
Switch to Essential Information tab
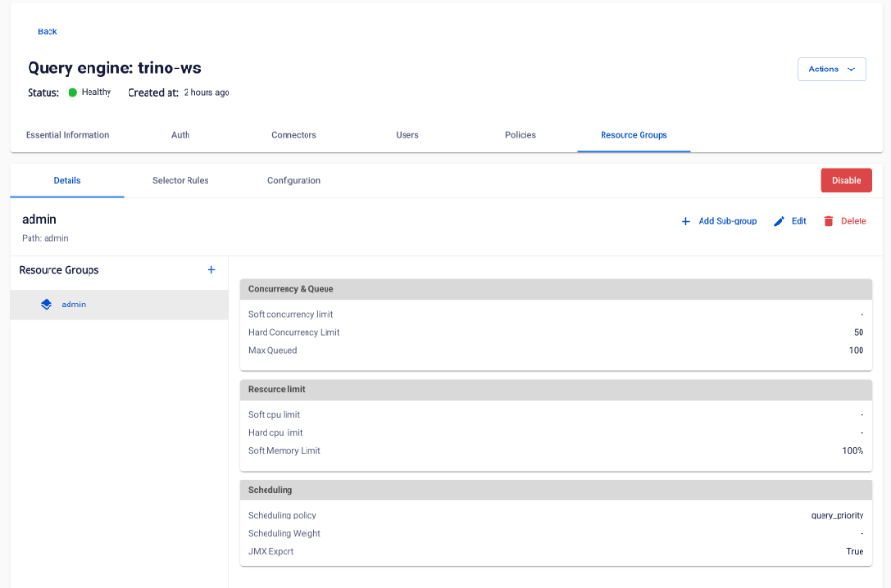coord(67,135)
